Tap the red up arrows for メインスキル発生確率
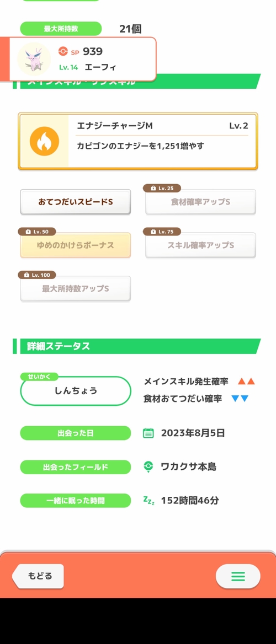Viewport: 276px width, 644px height. click(246, 382)
